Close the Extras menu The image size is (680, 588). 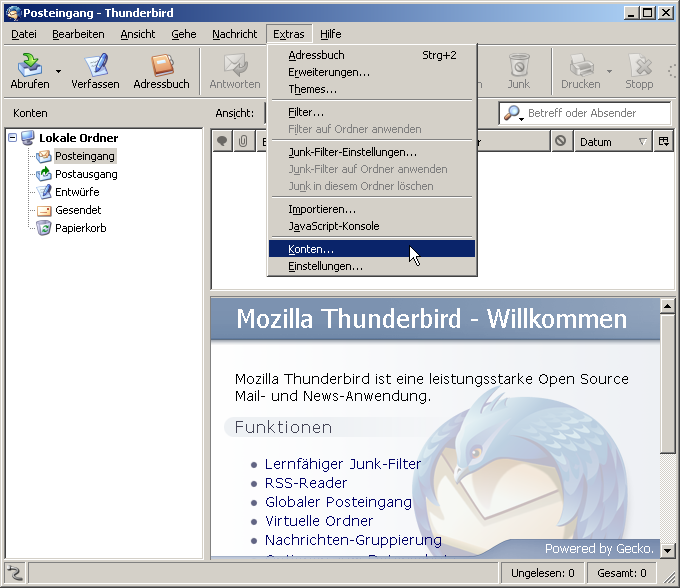[x=289, y=34]
